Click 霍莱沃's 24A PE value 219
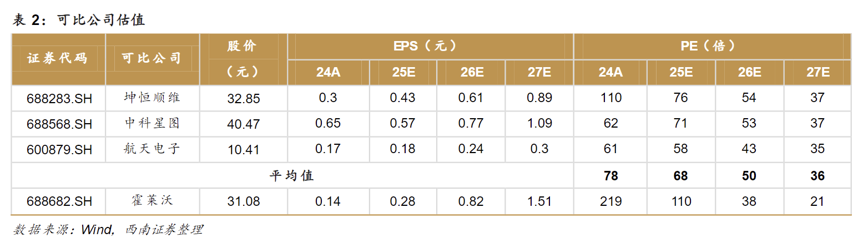The image size is (868, 243). 610,202
